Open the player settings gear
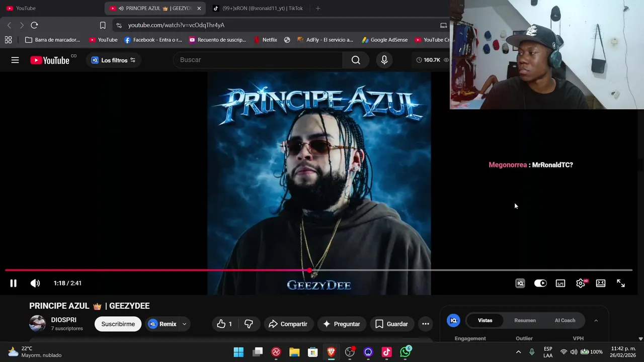The image size is (644, 362). (581, 283)
